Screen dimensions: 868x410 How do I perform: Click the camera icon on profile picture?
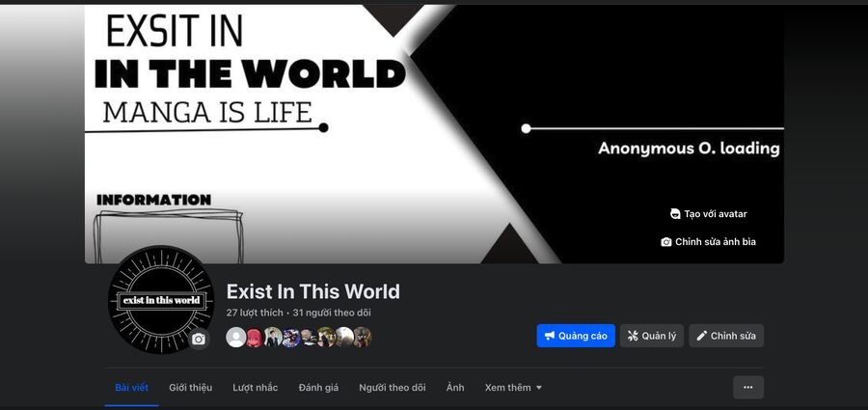199,339
